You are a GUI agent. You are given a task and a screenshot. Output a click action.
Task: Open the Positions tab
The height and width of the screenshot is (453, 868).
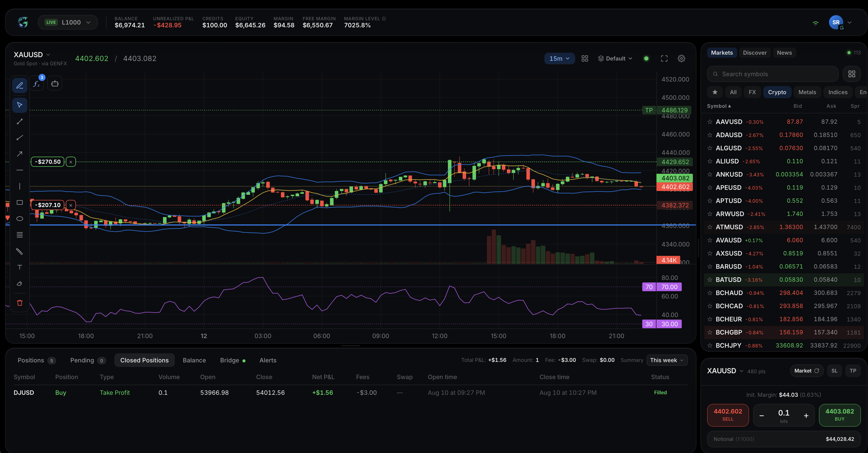(x=36, y=360)
